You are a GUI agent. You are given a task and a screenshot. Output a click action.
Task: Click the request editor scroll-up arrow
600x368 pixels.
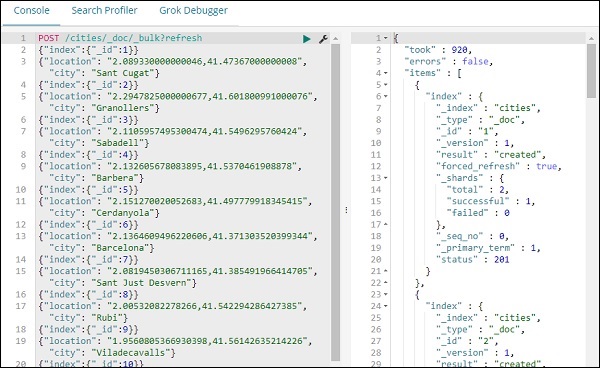[336, 38]
